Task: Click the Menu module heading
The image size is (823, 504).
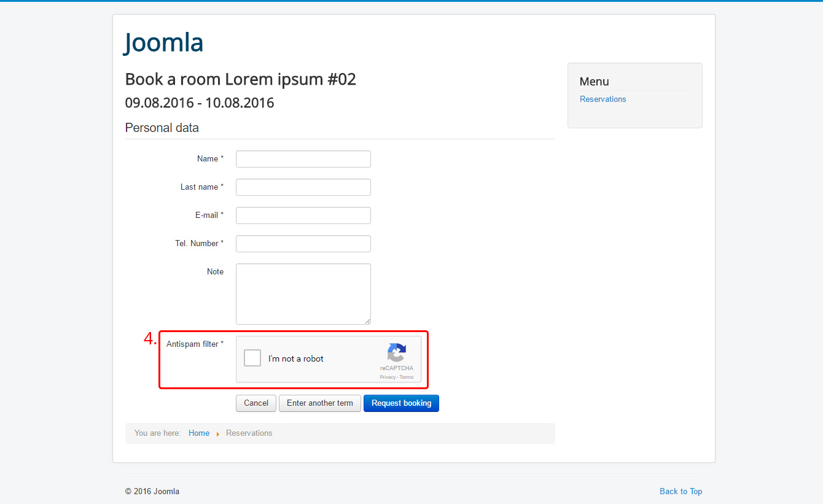Action: [595, 82]
